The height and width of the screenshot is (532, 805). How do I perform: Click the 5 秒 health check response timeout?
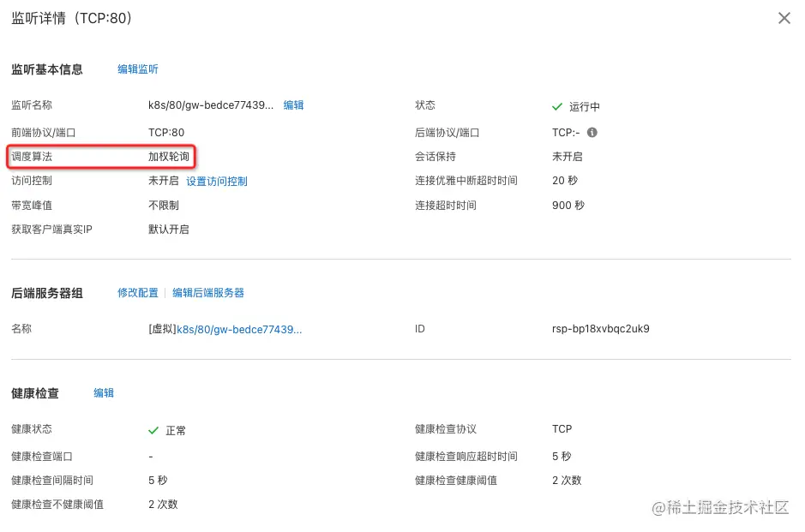tap(562, 456)
